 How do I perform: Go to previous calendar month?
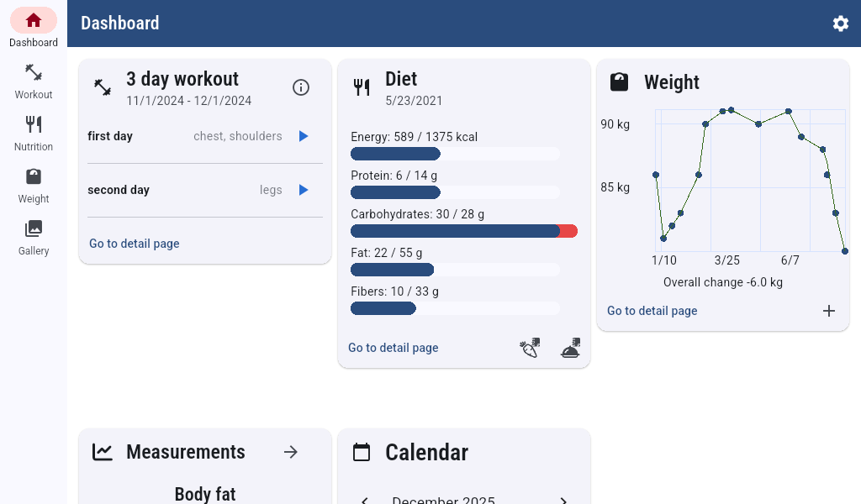(365, 500)
